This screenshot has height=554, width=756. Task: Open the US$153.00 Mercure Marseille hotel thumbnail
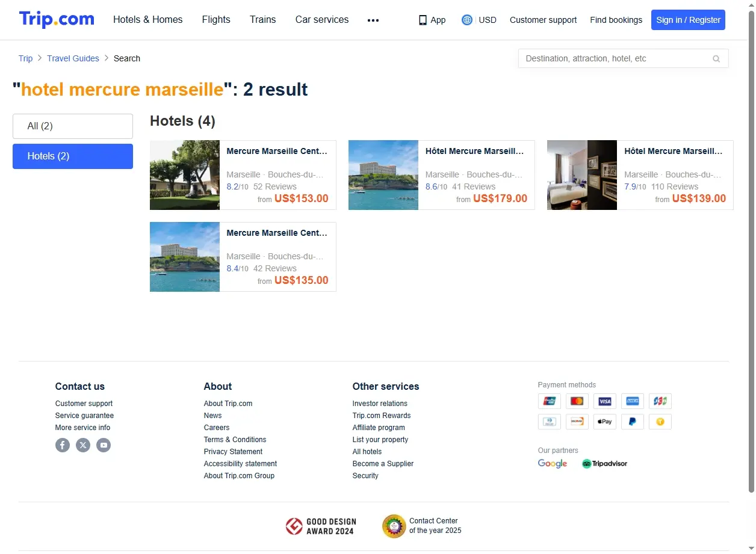pos(185,175)
